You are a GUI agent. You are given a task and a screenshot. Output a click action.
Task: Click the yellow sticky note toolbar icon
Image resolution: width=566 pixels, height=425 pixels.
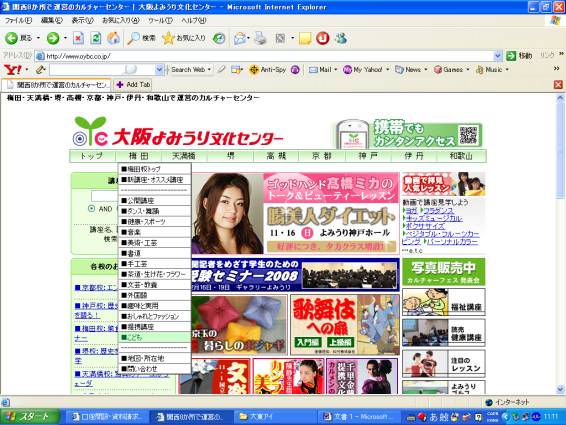coord(305,38)
